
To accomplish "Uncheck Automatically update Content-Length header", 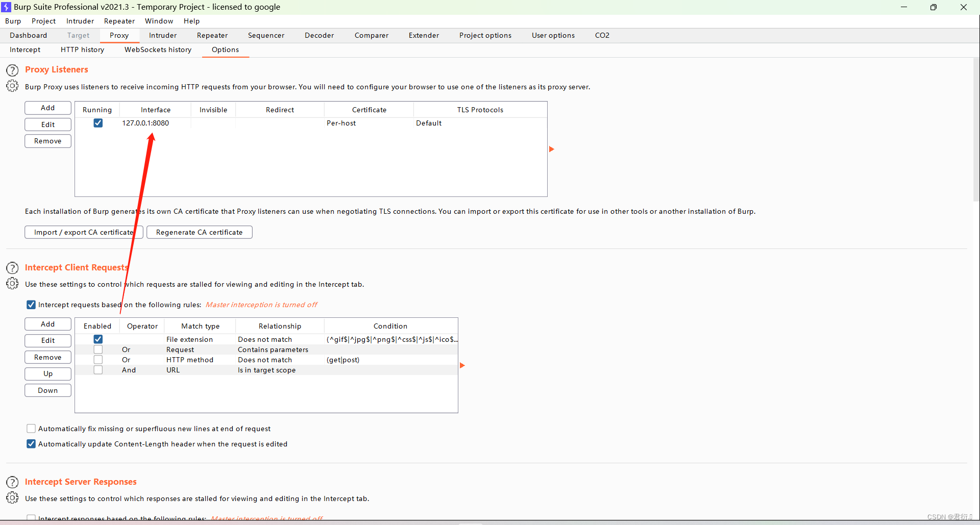I will coord(31,444).
